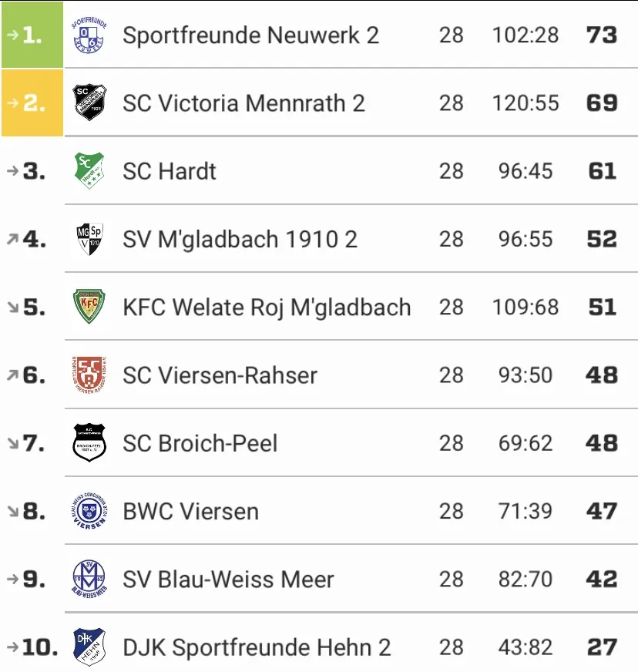
Task: Click the 120:55 goal difference value
Action: pyautogui.click(x=526, y=103)
